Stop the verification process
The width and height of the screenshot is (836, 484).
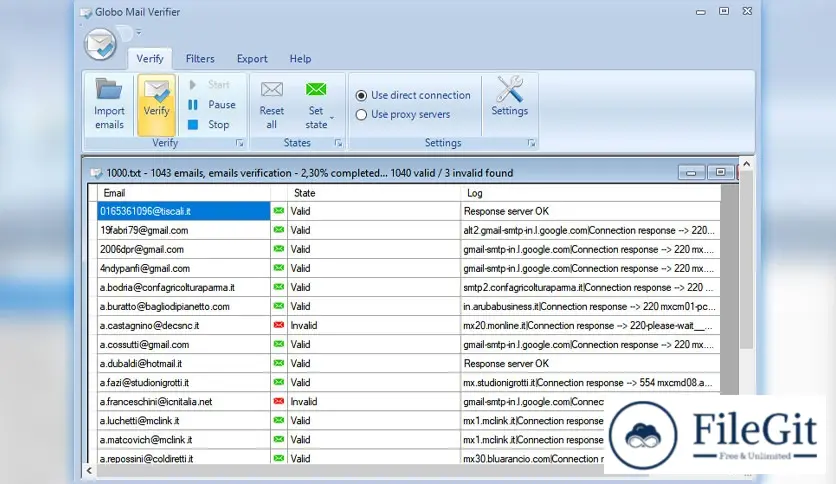(x=208, y=124)
